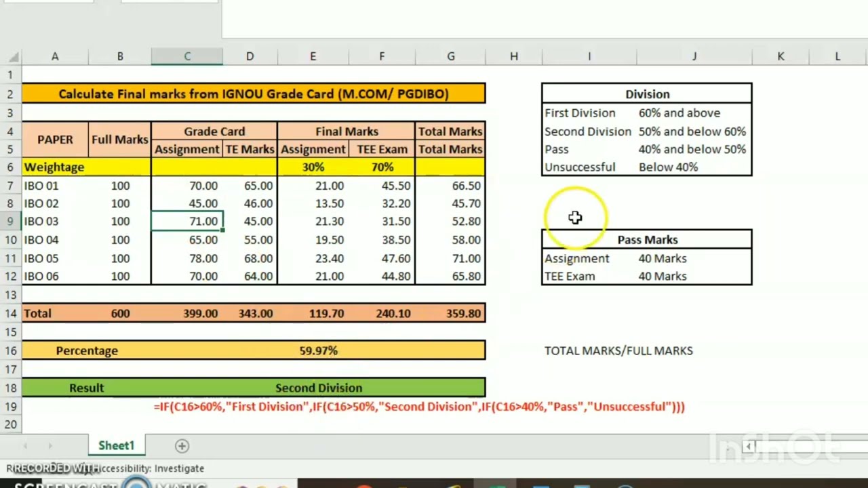Select the 359.80 grand total cell

pyautogui.click(x=451, y=314)
